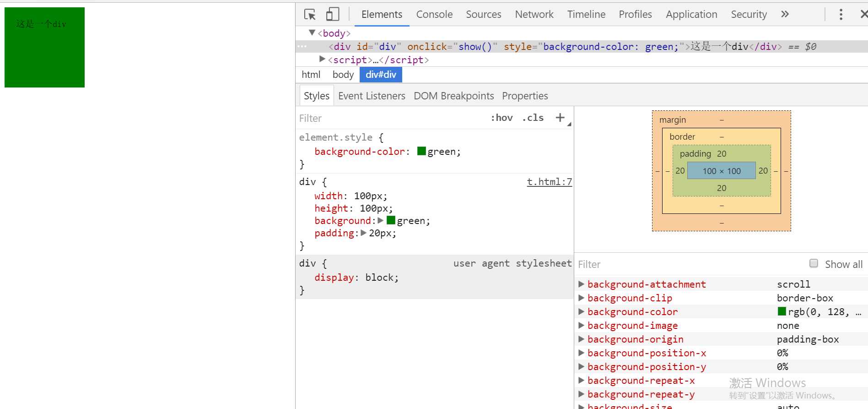Screen dimensions: 868x409
Task: Toggle the device toolbar icon
Action: [x=333, y=15]
